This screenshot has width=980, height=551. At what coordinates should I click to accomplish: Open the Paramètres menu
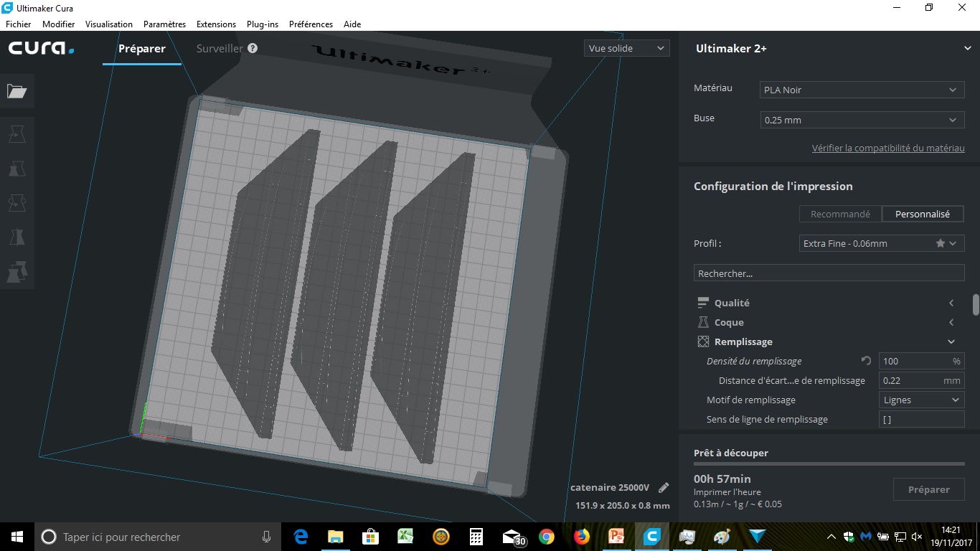164,24
